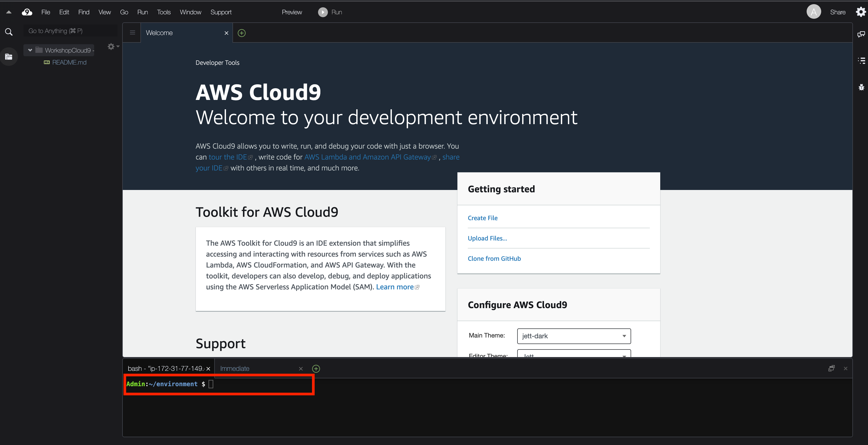
Task: Click the Cloud9 logo icon
Action: click(27, 12)
